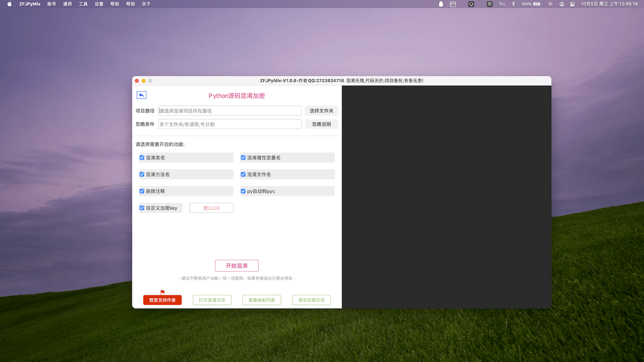Click the Wi-Fi icon in menu bar
644x362 pixels.
tap(550, 4)
